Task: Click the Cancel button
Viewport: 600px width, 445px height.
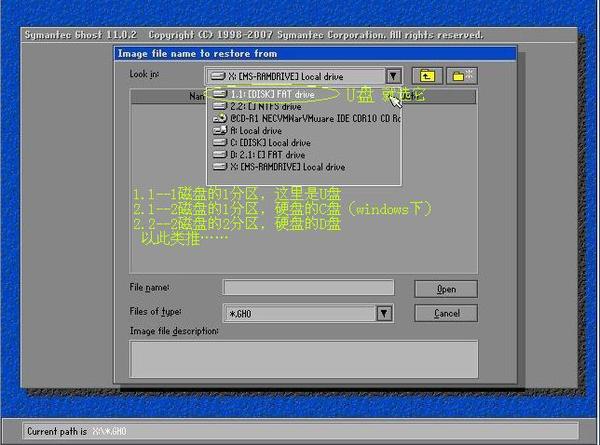Action: [446, 313]
